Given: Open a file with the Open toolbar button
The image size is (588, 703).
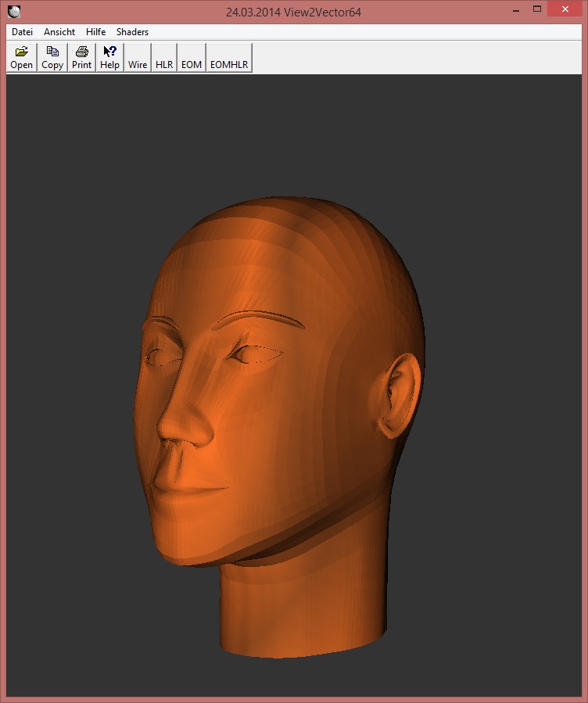Looking at the screenshot, I should [22, 58].
